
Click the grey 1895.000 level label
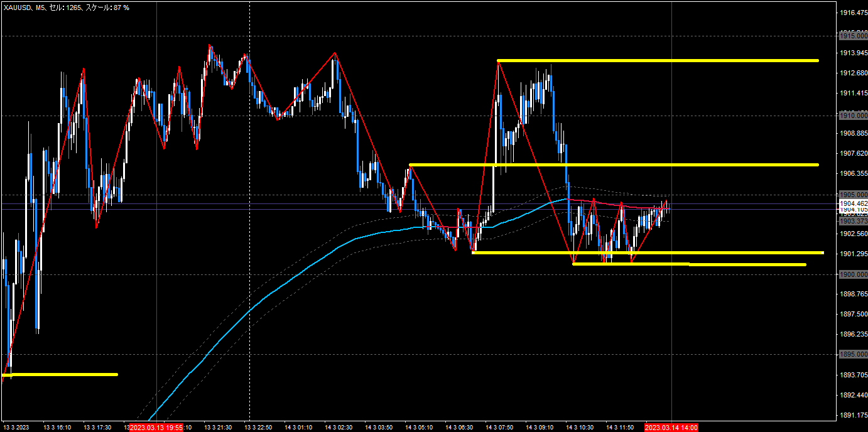click(x=853, y=354)
